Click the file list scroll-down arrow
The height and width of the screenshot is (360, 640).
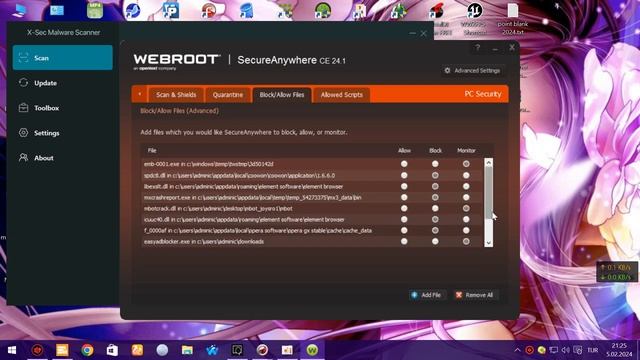click(489, 243)
